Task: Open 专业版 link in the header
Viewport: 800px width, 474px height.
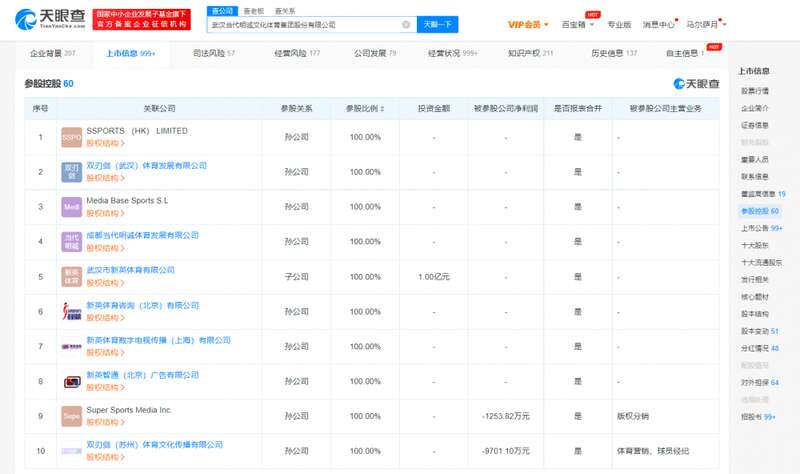Action: click(619, 24)
